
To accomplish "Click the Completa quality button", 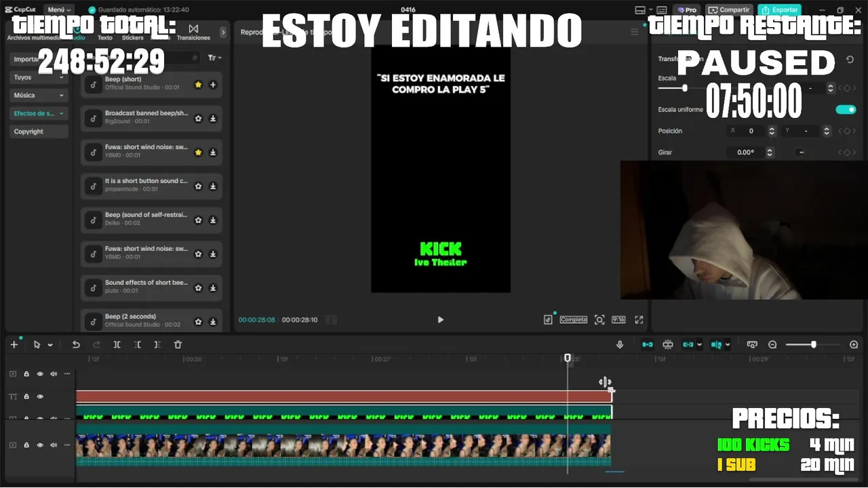I will (573, 319).
